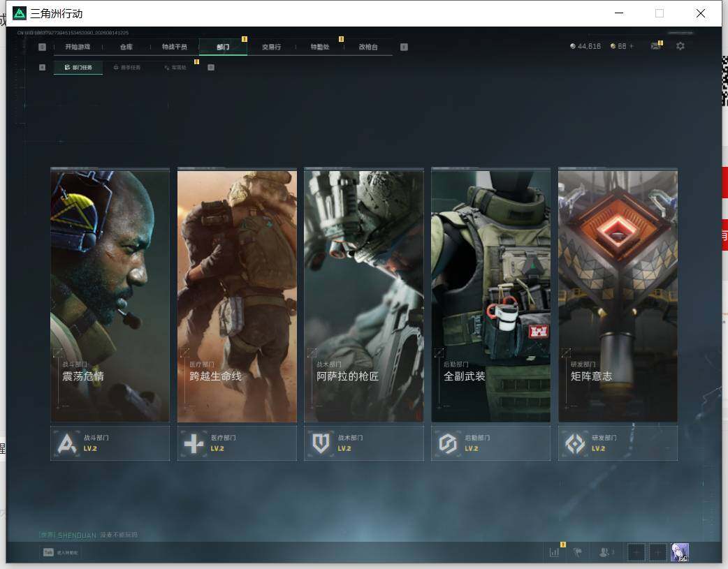
Task: Open the stats chart icon in bottom bar
Action: pos(554,552)
